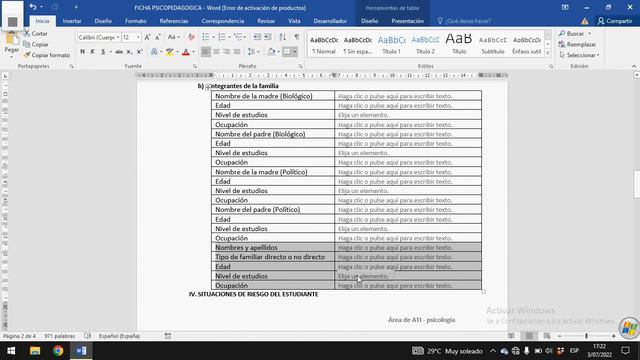The image size is (640, 360).
Task: Open Calibri font name dropdown
Action: 118,37
